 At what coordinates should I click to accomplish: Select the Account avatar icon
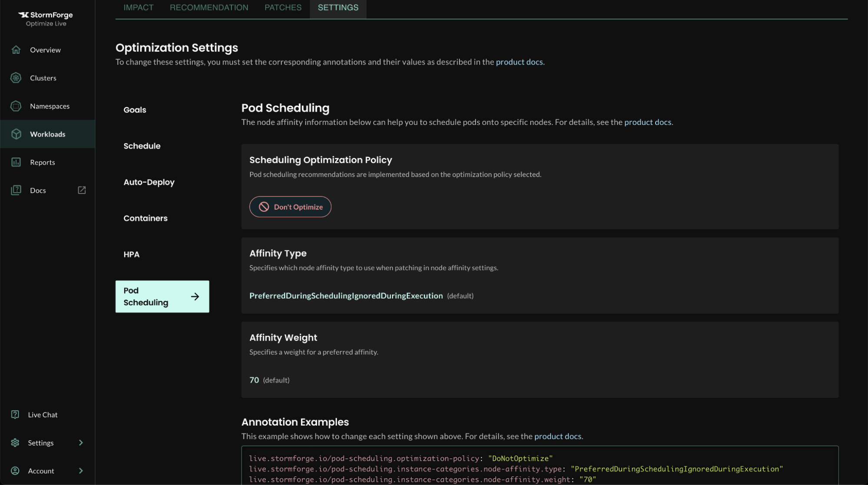(16, 470)
